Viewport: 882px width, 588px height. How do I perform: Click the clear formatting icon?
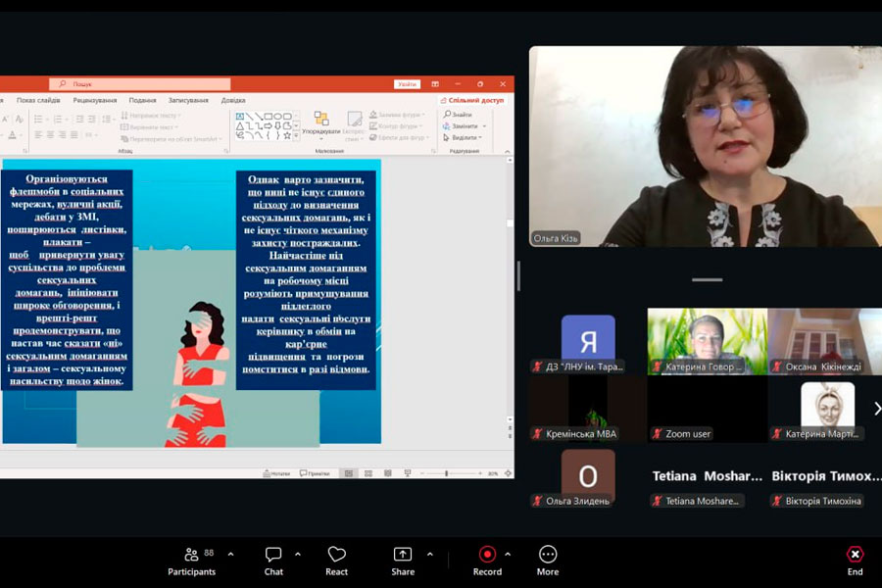20,119
